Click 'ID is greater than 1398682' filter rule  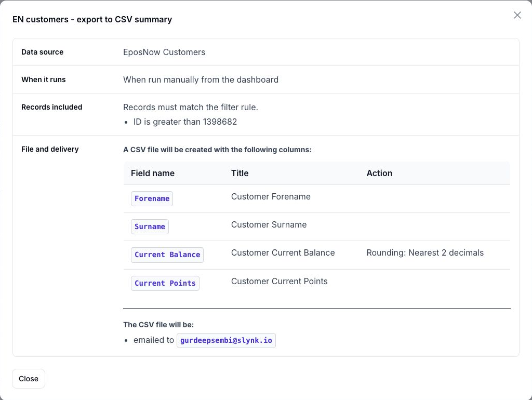point(185,122)
